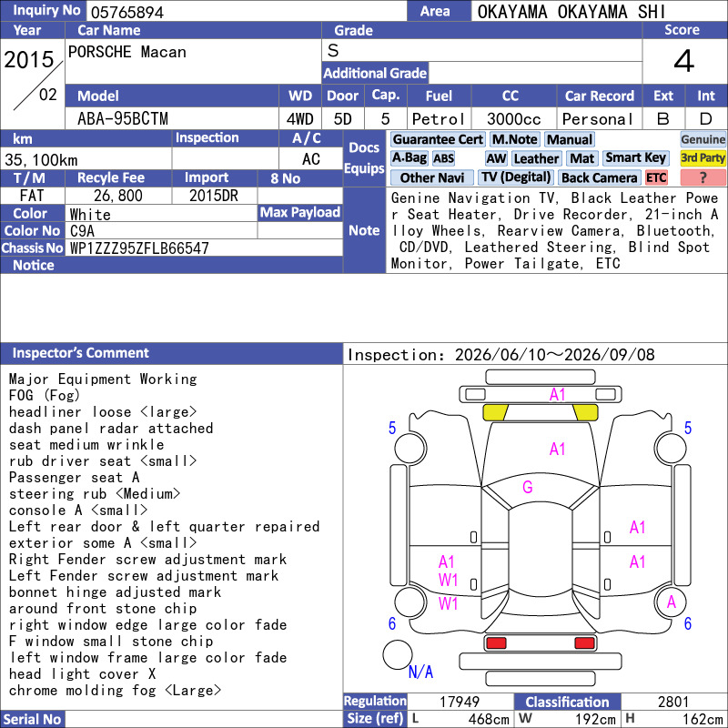The image size is (728, 728).
Task: Select the AW equipment badge
Action: click(x=496, y=158)
